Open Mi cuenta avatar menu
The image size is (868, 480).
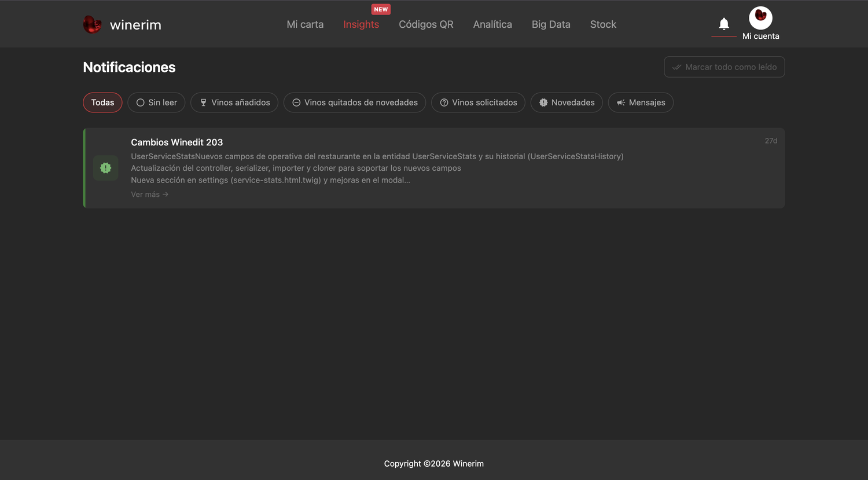point(760,18)
